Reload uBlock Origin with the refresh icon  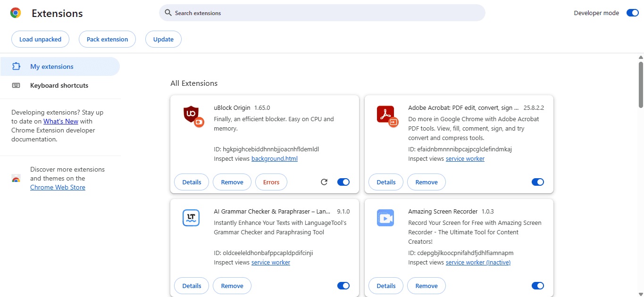(x=324, y=182)
